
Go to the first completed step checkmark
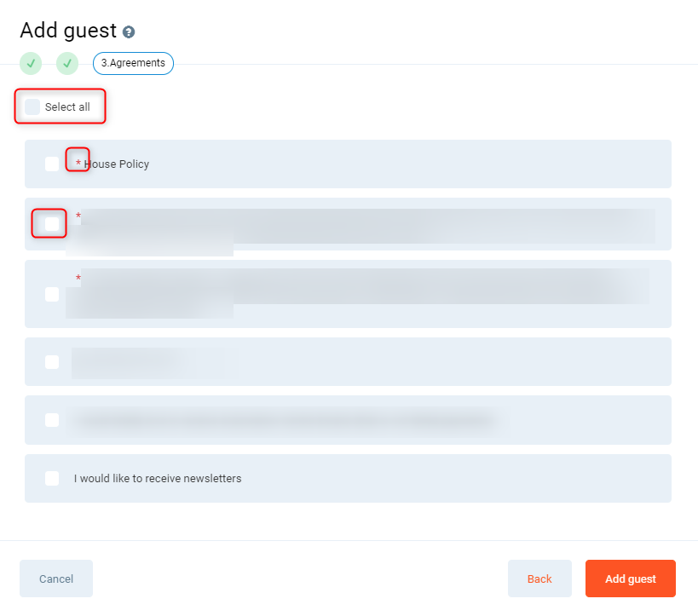[32, 63]
